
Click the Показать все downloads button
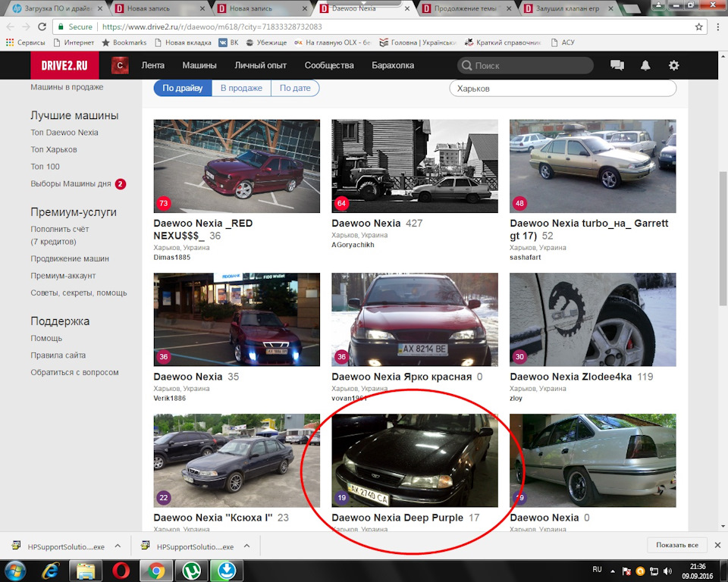pyautogui.click(x=677, y=545)
